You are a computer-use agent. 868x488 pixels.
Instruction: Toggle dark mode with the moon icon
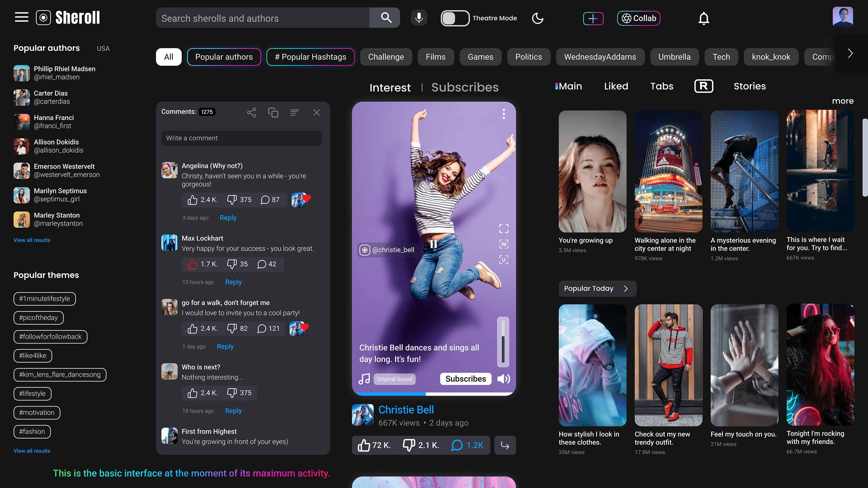click(538, 18)
